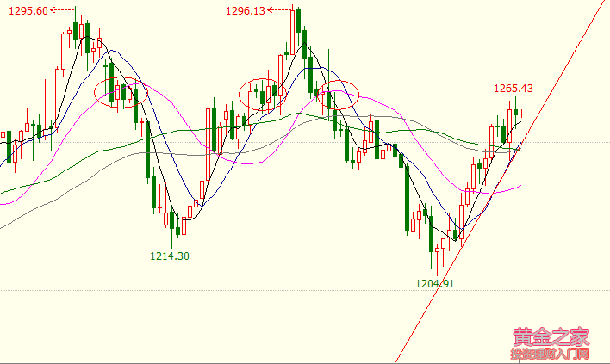Open the 投资理财入门网 watermark link
Image resolution: width=610 pixels, height=364 pixels.
(550, 354)
